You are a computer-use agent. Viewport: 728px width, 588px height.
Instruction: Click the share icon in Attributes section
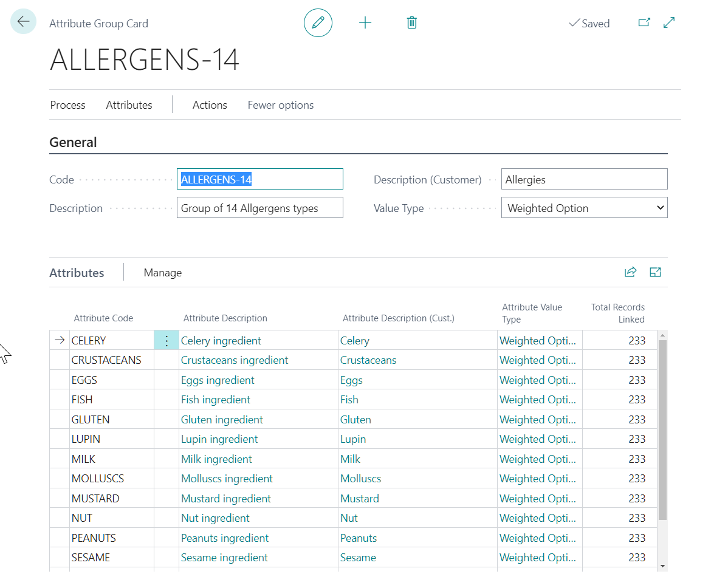(631, 272)
